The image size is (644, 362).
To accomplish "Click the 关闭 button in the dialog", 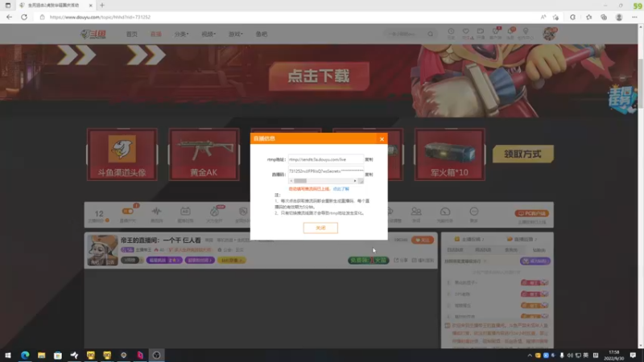I will (x=320, y=228).
